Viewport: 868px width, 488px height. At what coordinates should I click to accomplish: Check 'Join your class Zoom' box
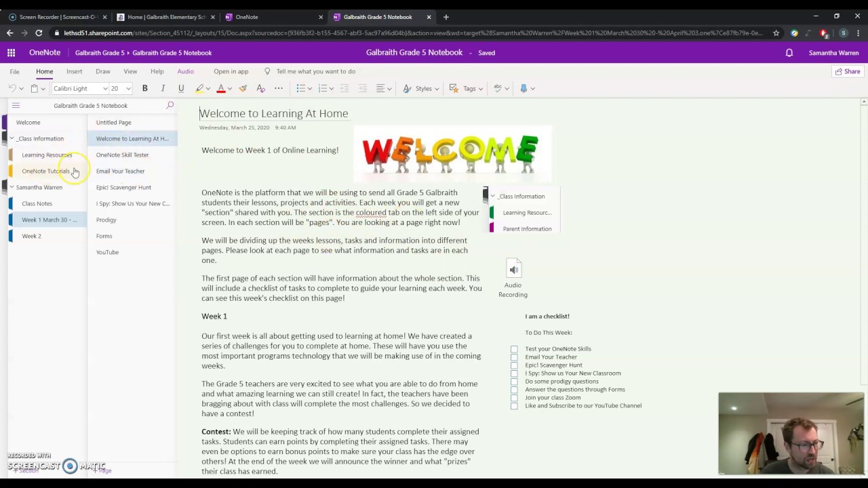tap(514, 398)
